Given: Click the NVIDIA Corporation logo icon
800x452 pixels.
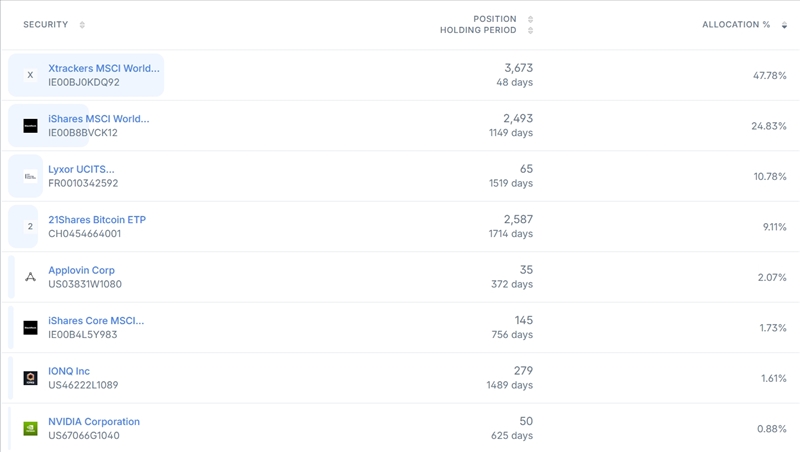Looking at the screenshot, I should point(30,429).
